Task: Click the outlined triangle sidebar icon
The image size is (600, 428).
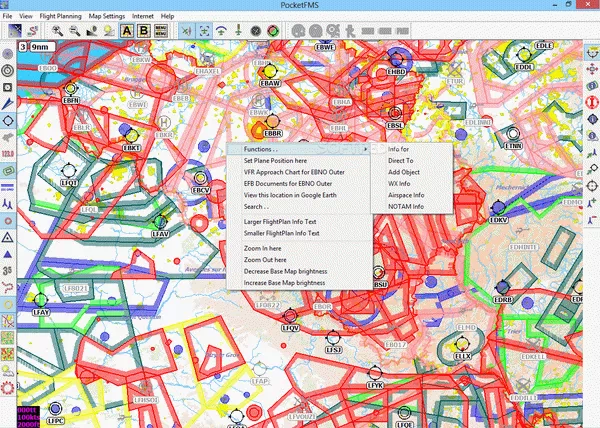Action: click(x=8, y=238)
